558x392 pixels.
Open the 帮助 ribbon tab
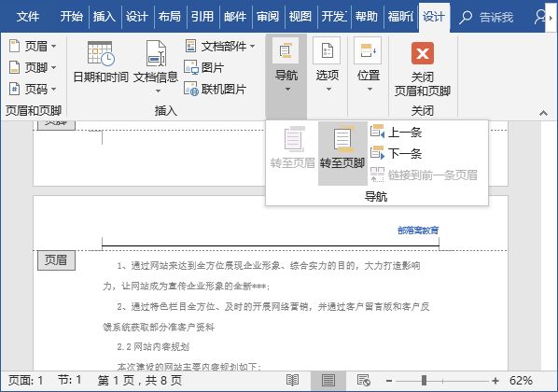[x=366, y=17]
